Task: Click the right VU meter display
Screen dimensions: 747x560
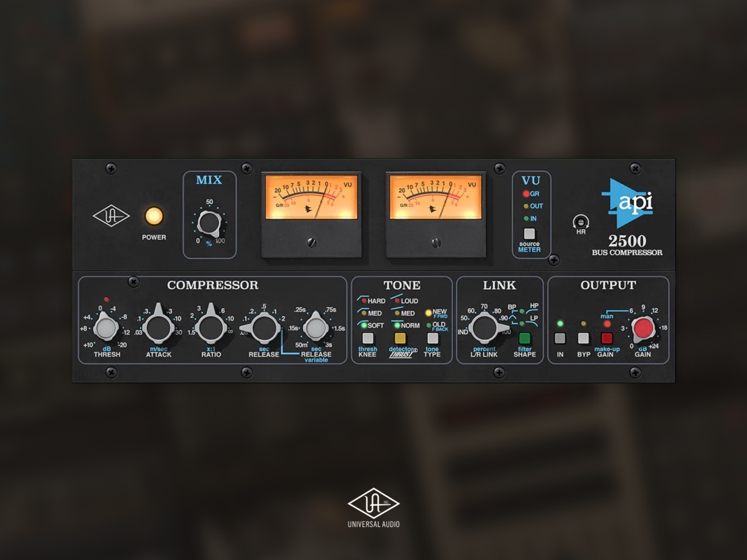Action: pos(436,197)
